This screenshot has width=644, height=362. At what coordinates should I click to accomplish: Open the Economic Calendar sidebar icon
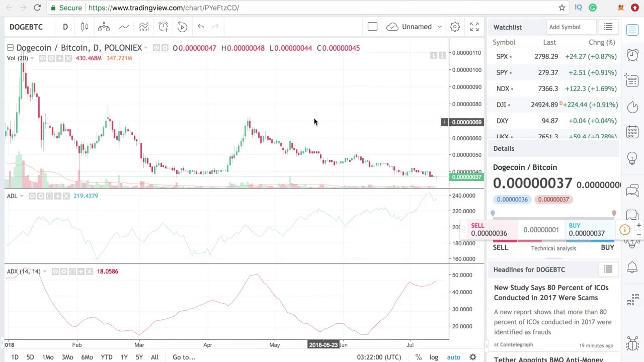pos(632,132)
